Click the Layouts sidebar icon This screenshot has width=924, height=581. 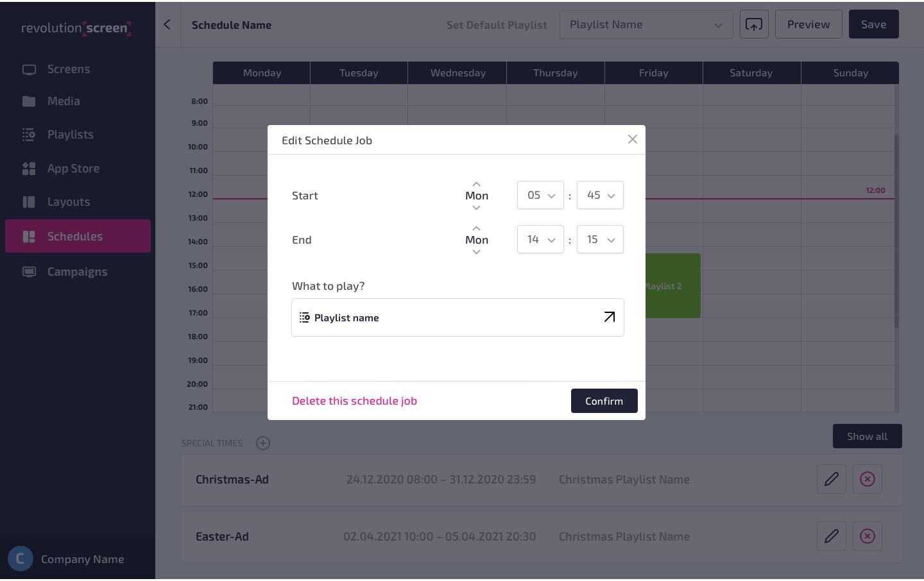tap(29, 202)
